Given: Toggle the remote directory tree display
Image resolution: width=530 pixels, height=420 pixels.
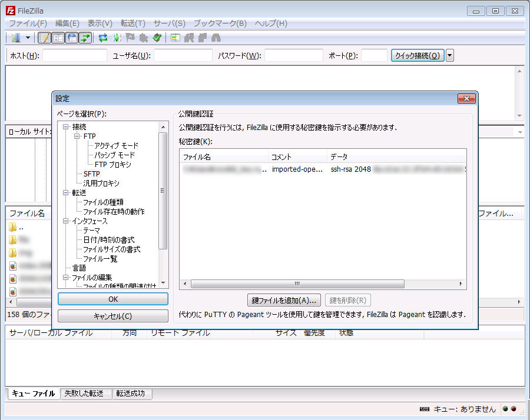Looking at the screenshot, I should point(72,38).
